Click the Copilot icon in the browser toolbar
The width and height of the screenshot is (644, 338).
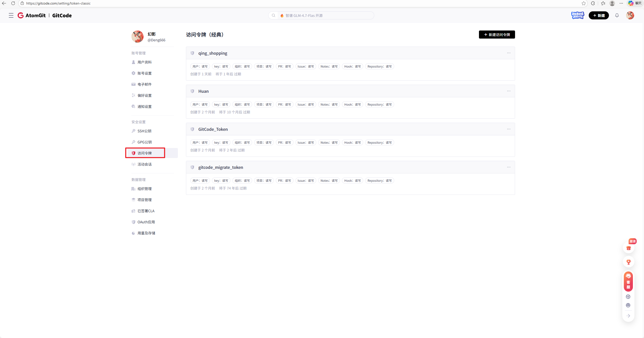[x=631, y=3]
